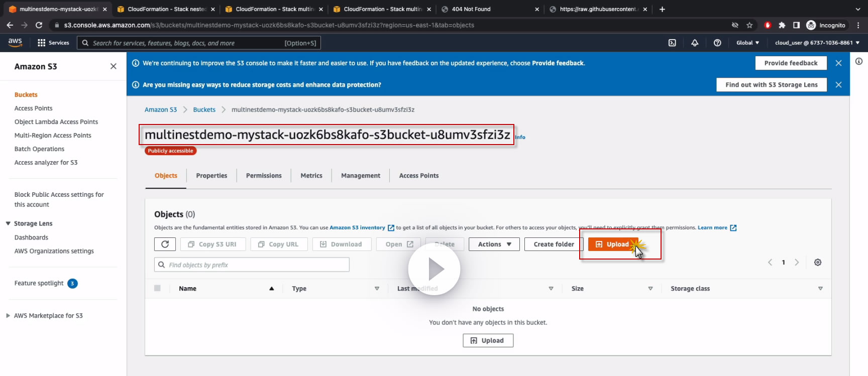The height and width of the screenshot is (376, 868).
Task: Go to the next objects page
Action: 797,263
